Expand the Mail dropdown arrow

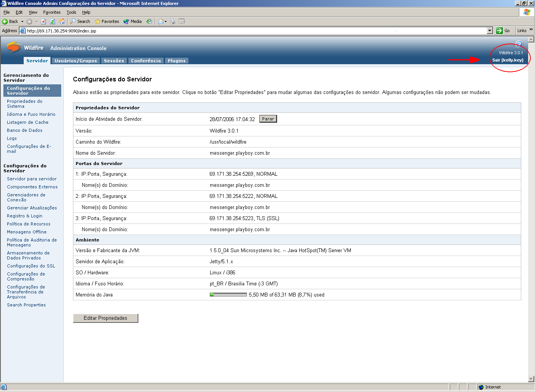pos(165,21)
